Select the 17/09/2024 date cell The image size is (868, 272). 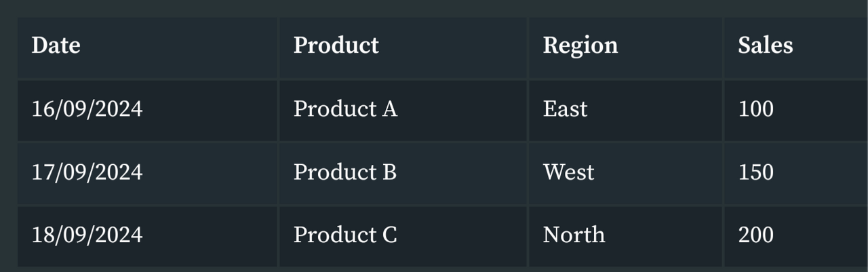click(148, 174)
